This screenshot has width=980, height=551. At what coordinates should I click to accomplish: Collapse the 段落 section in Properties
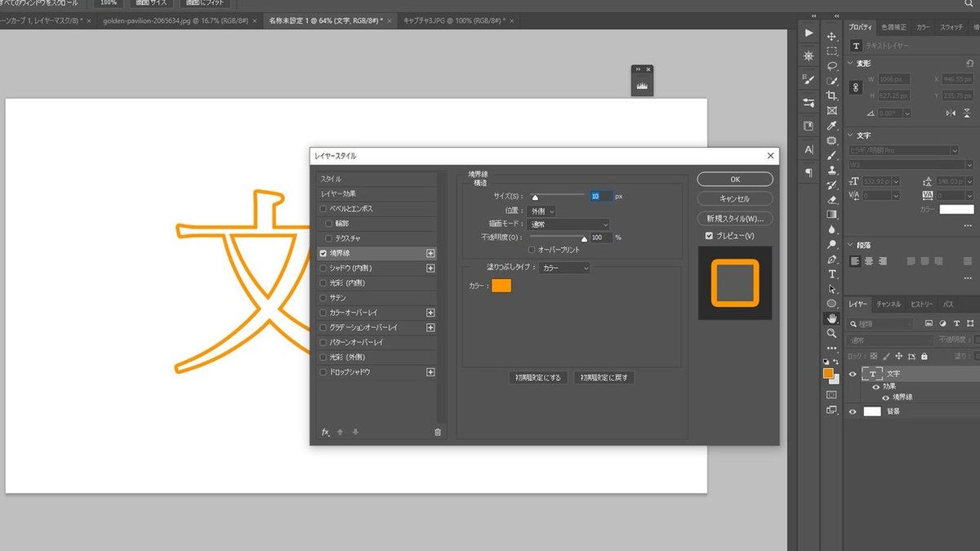pos(850,245)
